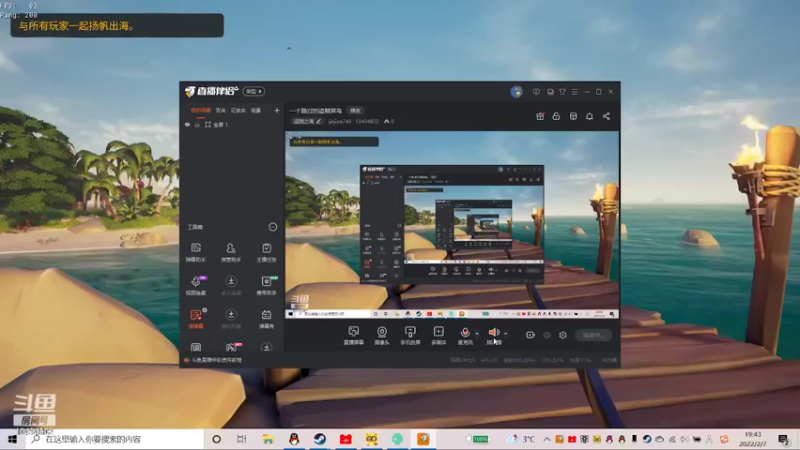Edit the stream category tag with pencil
800x450 pixels.
click(x=307, y=121)
